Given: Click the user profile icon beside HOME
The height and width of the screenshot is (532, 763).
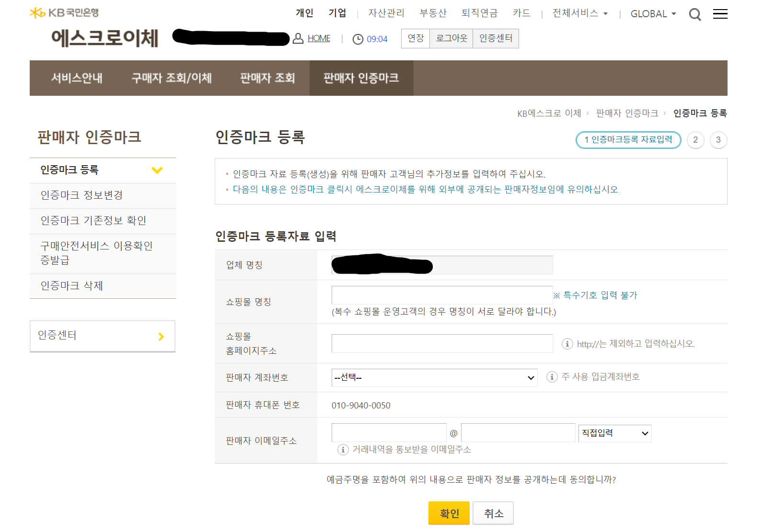Looking at the screenshot, I should tap(298, 38).
